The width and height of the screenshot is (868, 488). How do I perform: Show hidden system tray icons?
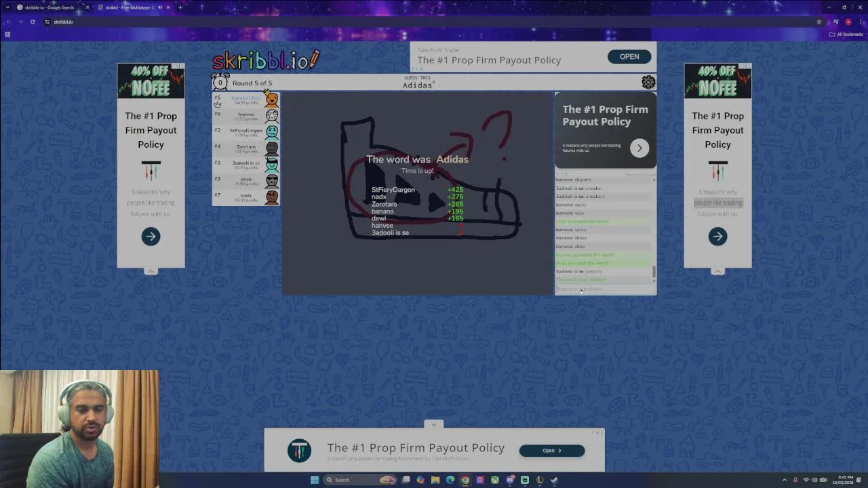point(785,480)
